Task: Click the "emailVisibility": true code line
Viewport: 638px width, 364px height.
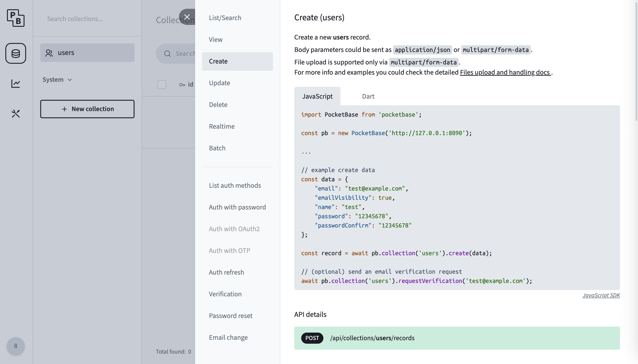Action: click(x=355, y=198)
